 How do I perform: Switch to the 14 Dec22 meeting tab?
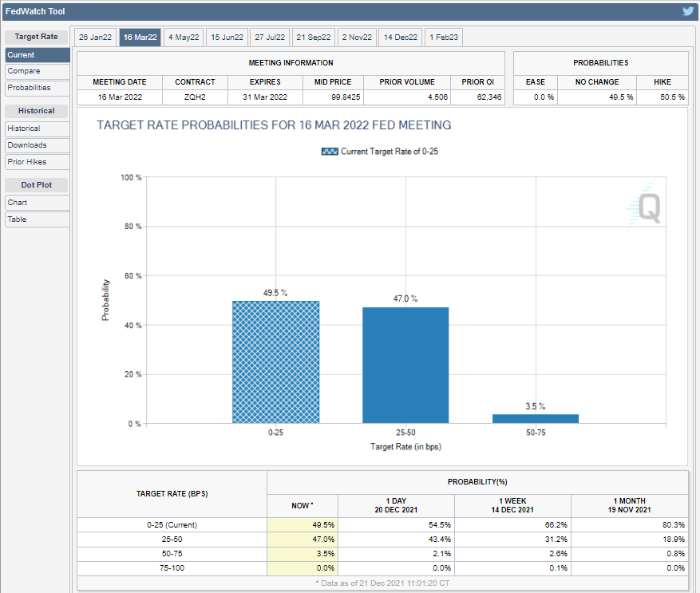coord(400,38)
